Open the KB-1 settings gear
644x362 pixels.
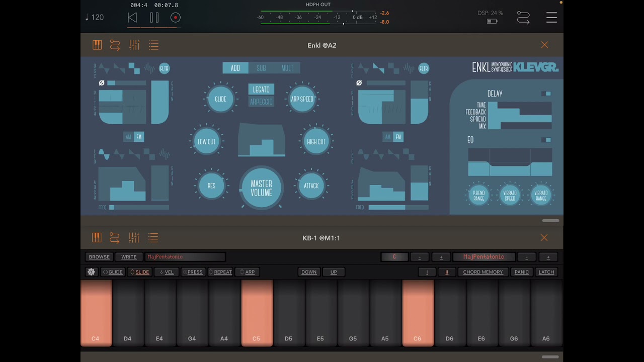click(x=91, y=272)
